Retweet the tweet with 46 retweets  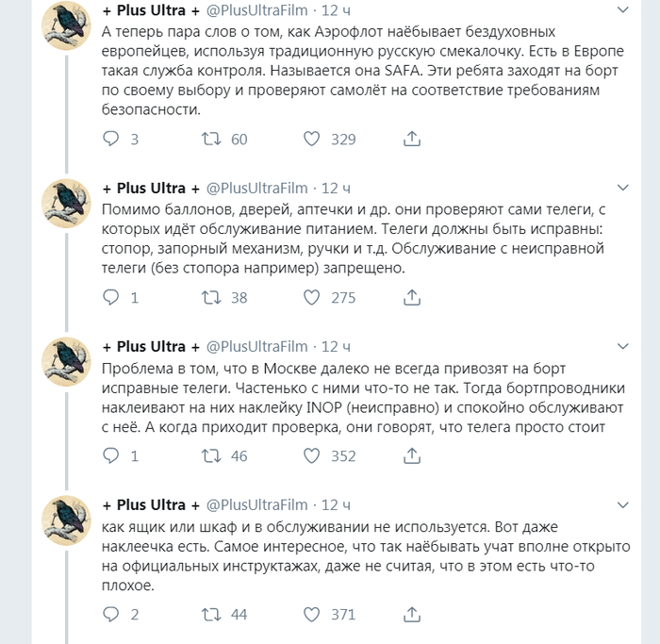pos(213,456)
